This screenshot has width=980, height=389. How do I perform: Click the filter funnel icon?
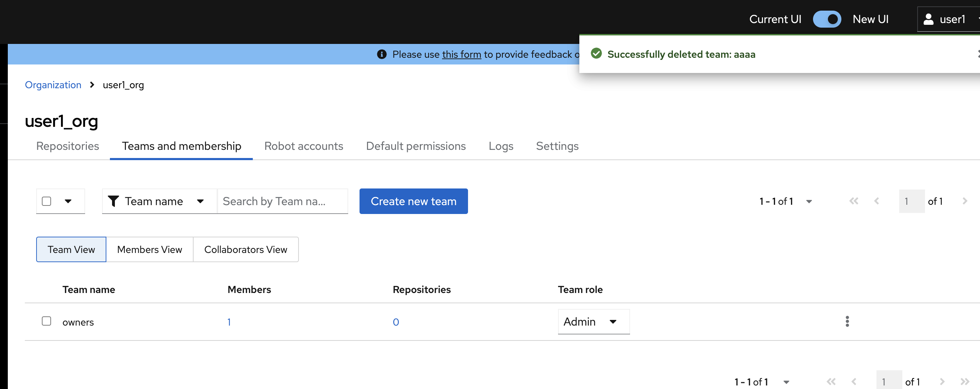(x=113, y=201)
